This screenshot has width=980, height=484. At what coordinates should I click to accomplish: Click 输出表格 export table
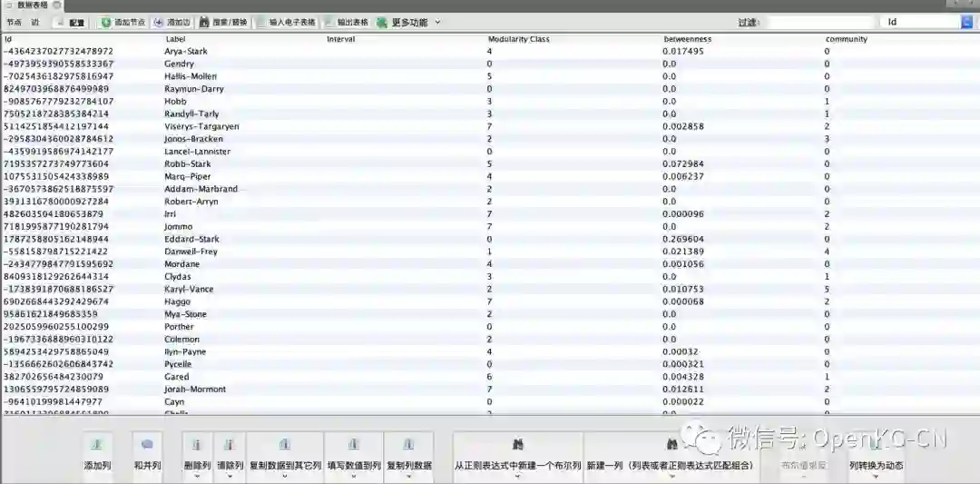347,23
